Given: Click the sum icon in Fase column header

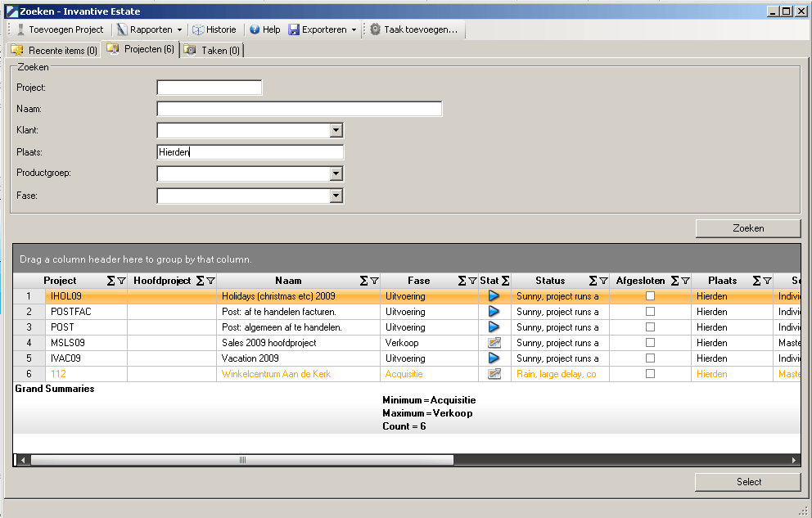Looking at the screenshot, I should pyautogui.click(x=462, y=281).
